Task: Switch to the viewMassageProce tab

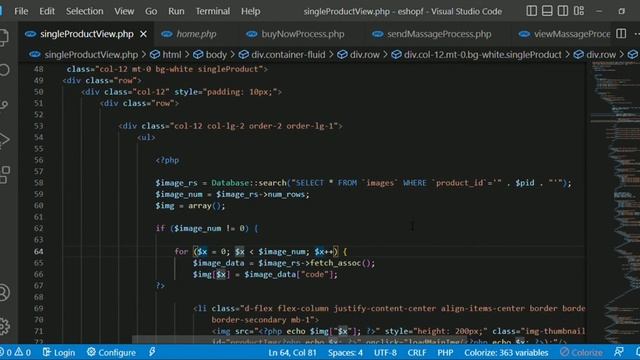Action: (x=564, y=34)
